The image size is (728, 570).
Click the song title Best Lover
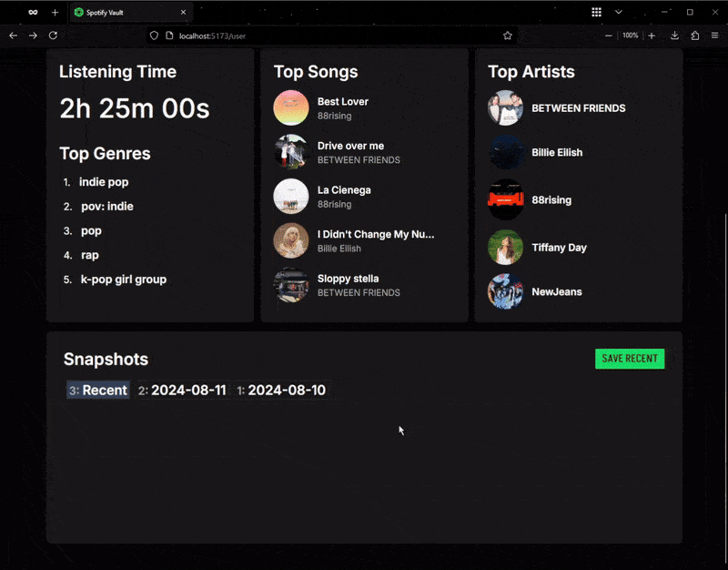click(343, 102)
